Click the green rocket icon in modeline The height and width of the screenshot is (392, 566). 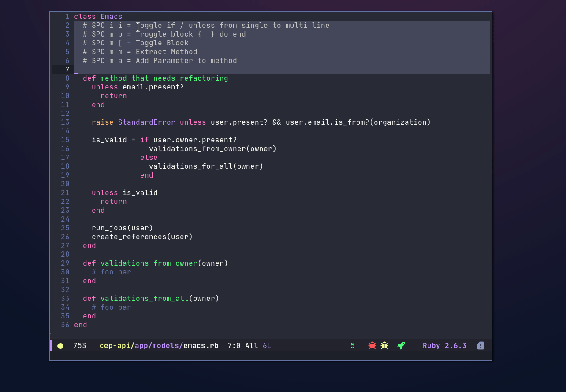click(401, 346)
